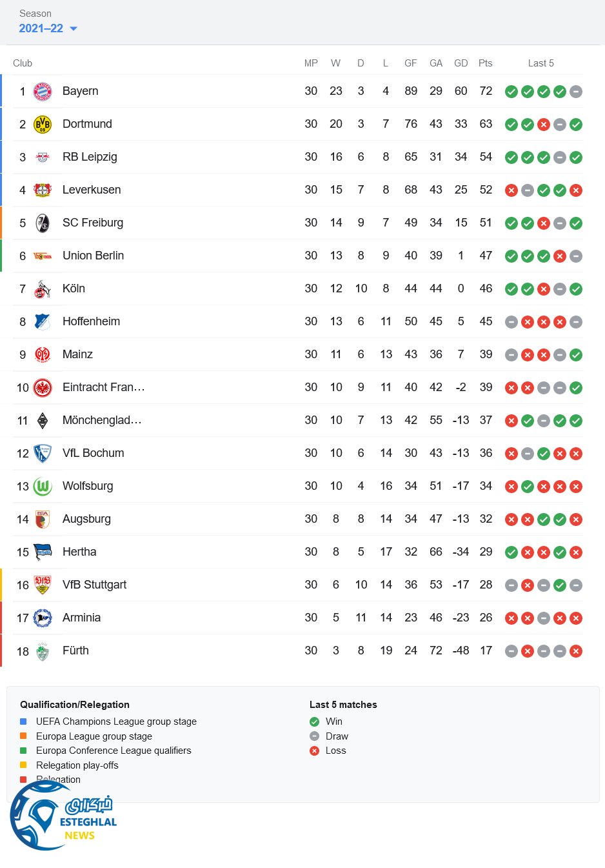Click the Hertha flag logo
Screen dimensions: 605x868
(43, 552)
